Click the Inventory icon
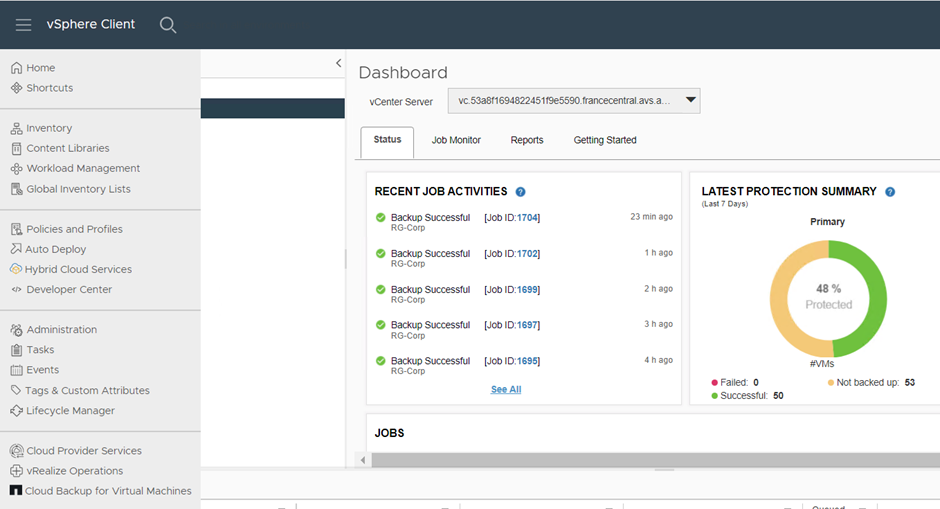Viewport: 940px width, 509px height. pos(16,128)
